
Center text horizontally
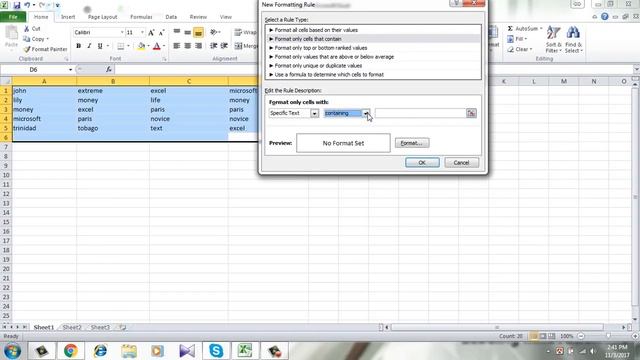[x=187, y=46]
